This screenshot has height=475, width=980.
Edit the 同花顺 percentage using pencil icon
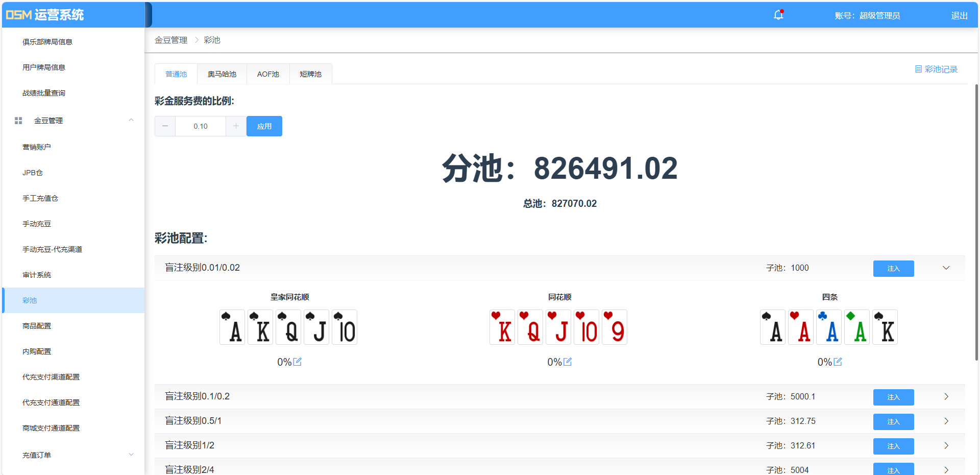click(x=568, y=362)
